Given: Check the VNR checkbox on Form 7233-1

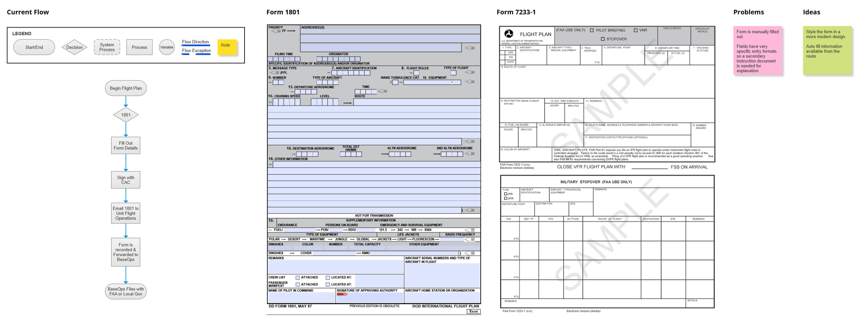Looking at the screenshot, I should (x=636, y=30).
